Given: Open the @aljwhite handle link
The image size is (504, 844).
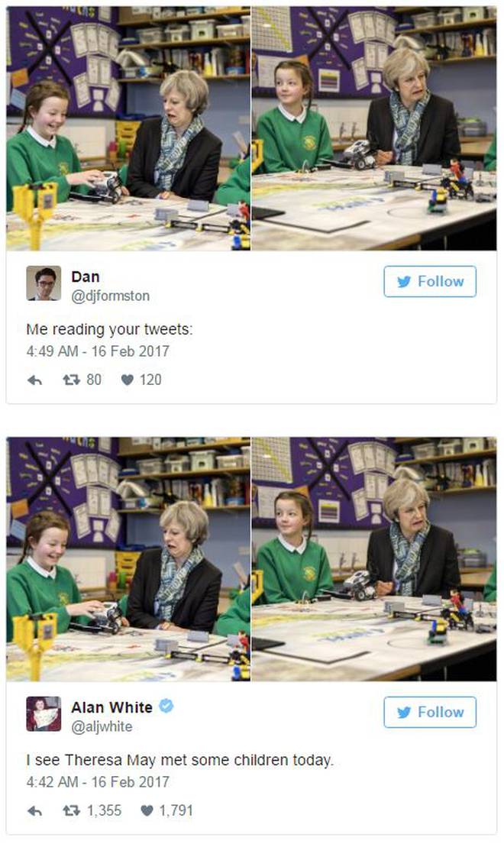Looking at the screenshot, I should pyautogui.click(x=102, y=726).
